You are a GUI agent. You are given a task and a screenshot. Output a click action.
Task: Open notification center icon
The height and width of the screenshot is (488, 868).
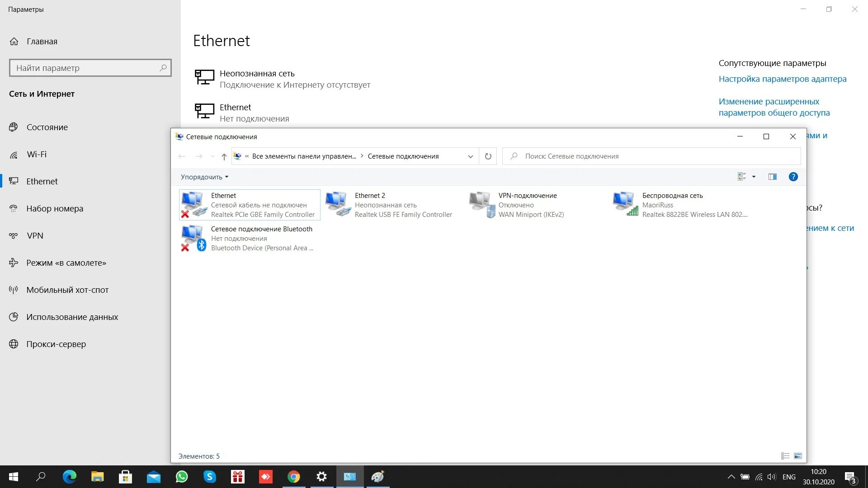click(850, 477)
